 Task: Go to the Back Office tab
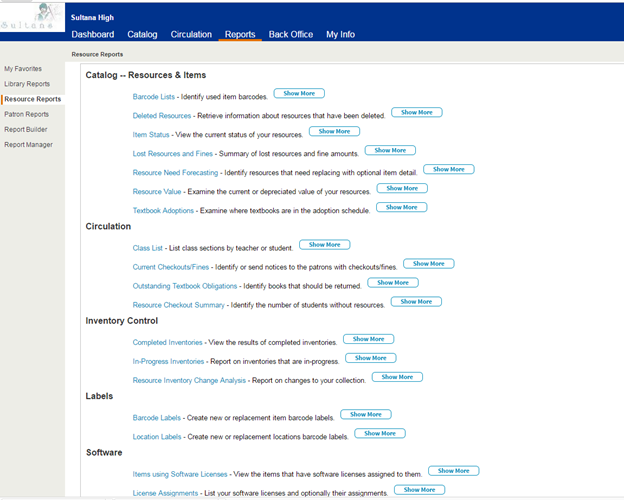point(291,35)
